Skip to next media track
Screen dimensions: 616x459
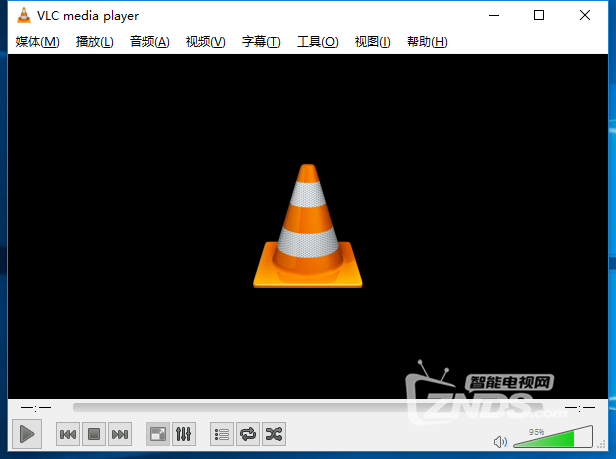click(x=120, y=434)
